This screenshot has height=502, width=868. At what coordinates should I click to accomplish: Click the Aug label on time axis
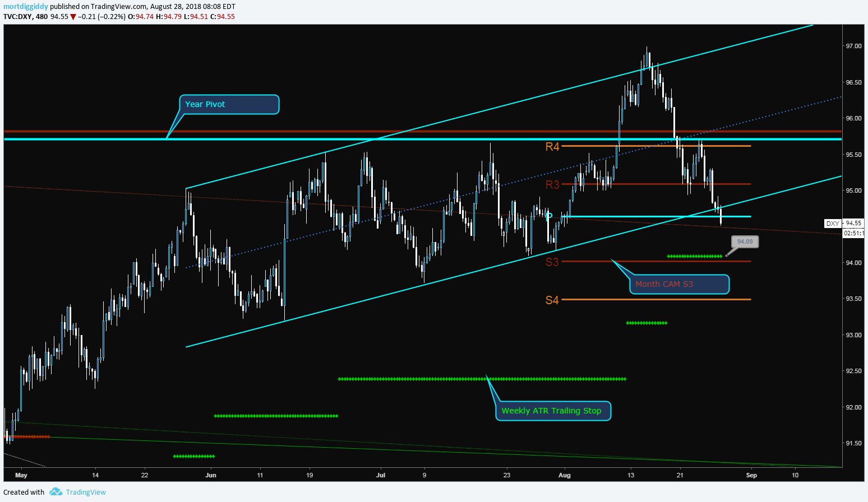[x=565, y=475]
